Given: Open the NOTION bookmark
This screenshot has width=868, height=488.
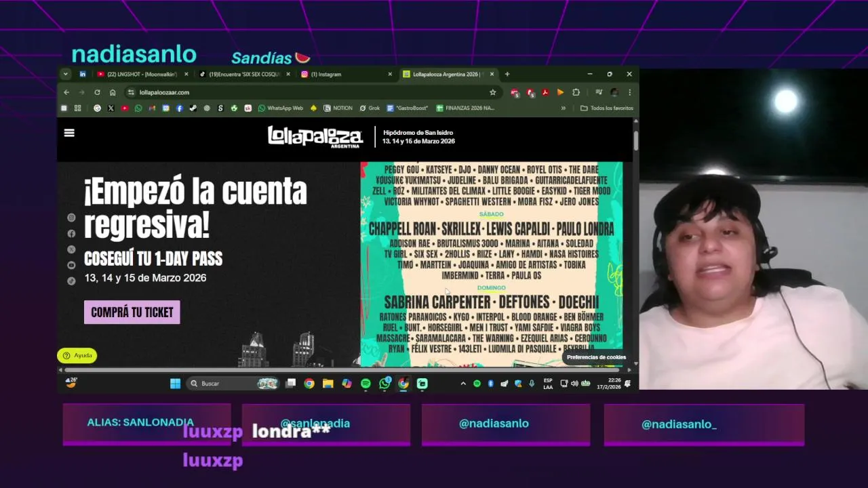Looking at the screenshot, I should (x=338, y=108).
